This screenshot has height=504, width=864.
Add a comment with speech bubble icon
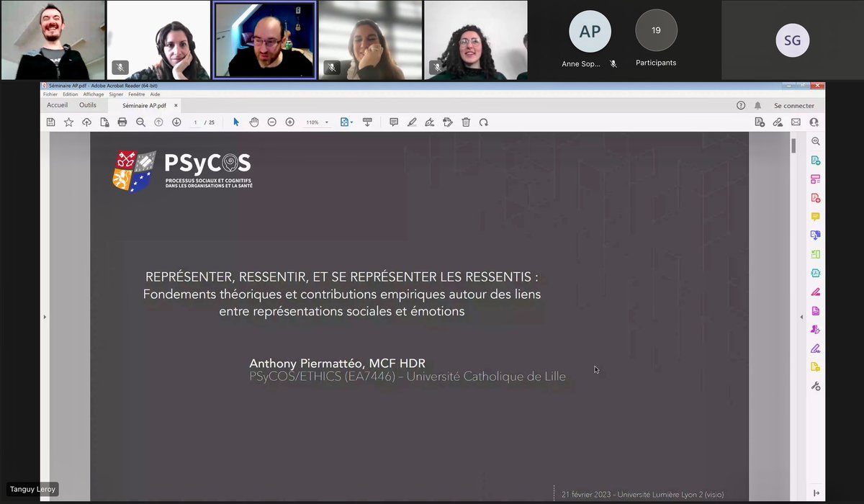pyautogui.click(x=394, y=122)
